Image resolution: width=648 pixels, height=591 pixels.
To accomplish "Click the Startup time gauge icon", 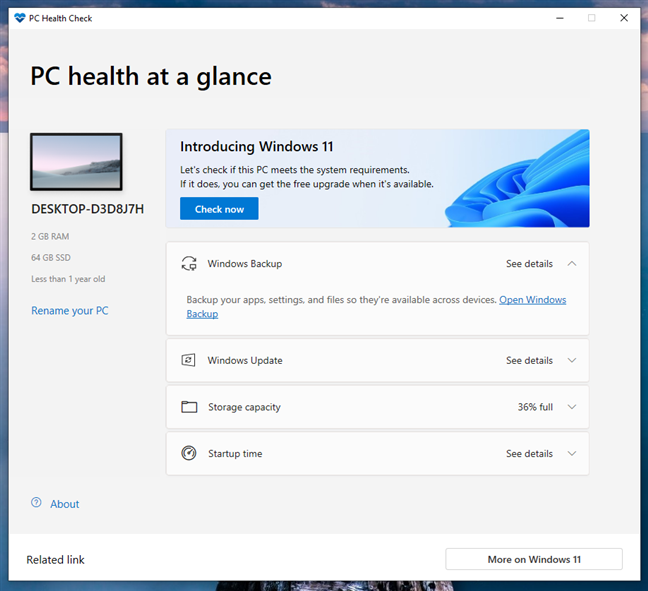I will [189, 453].
